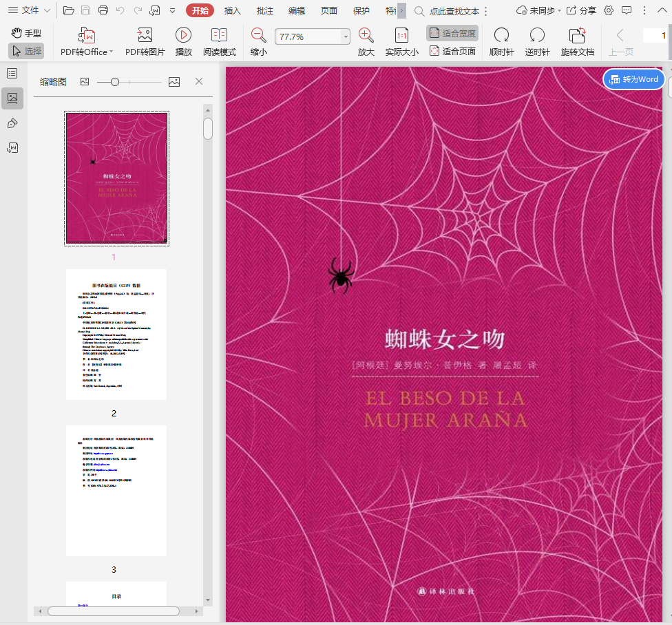Activate the 手型 hand tool mode

[26, 33]
